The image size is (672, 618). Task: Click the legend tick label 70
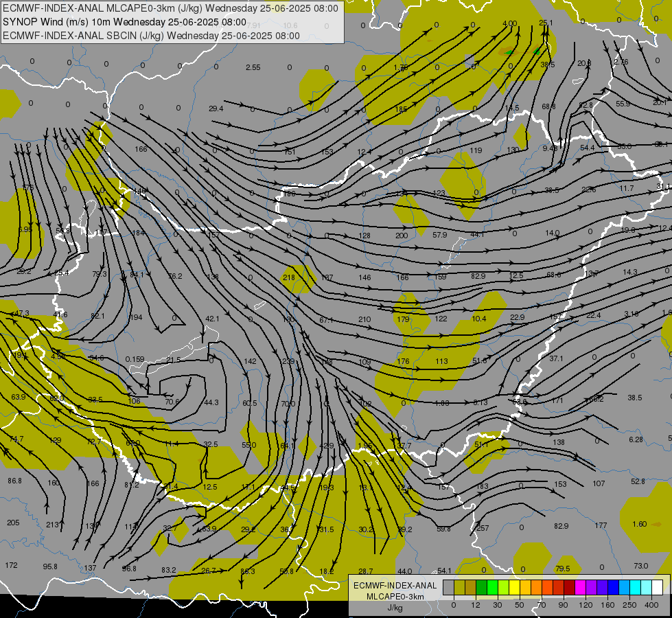[x=542, y=605]
